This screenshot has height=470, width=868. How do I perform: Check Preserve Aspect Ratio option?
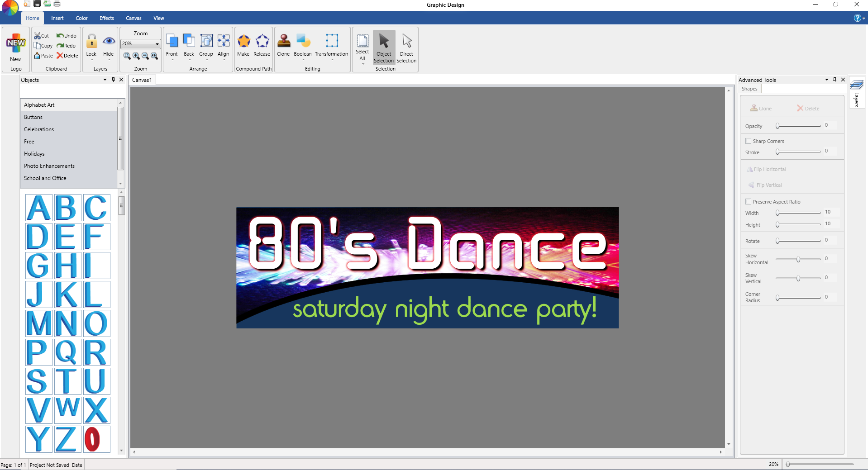pos(748,202)
